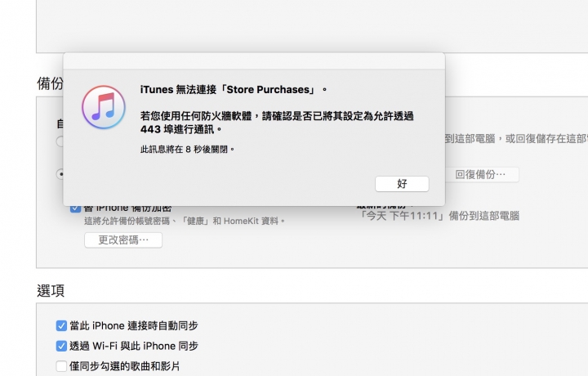Image resolution: width=588 pixels, height=376 pixels.
Task: Enable 僅同步勾選的歌曲和影片 checkbox
Action: click(61, 366)
